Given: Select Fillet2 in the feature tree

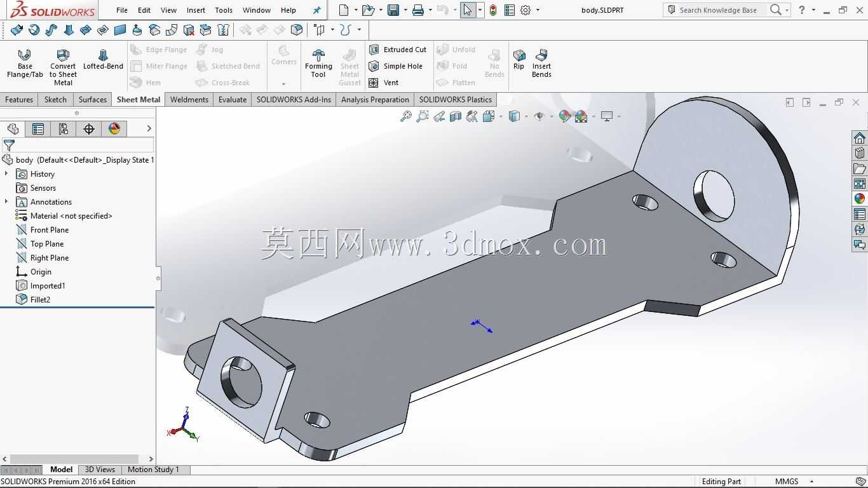Looking at the screenshot, I should (40, 299).
